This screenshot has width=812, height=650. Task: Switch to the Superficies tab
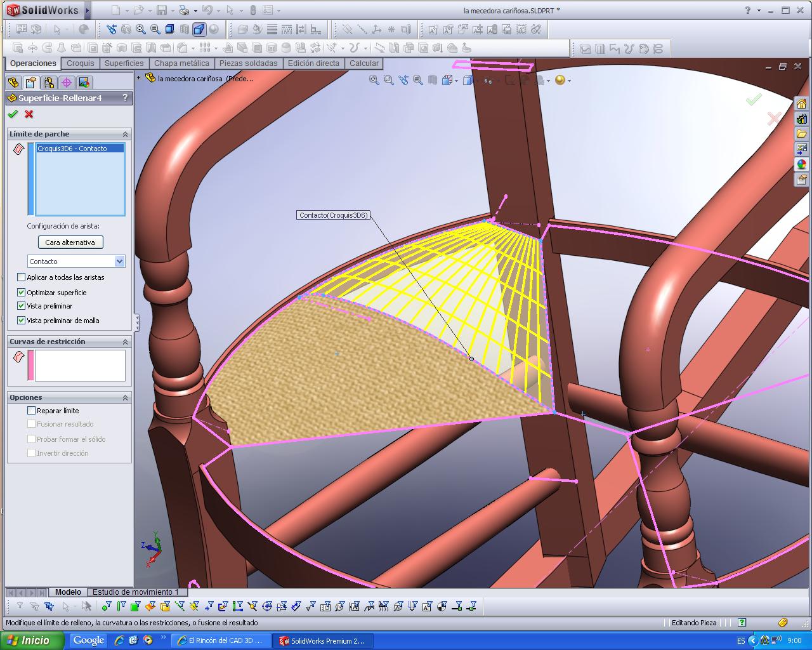[x=124, y=63]
